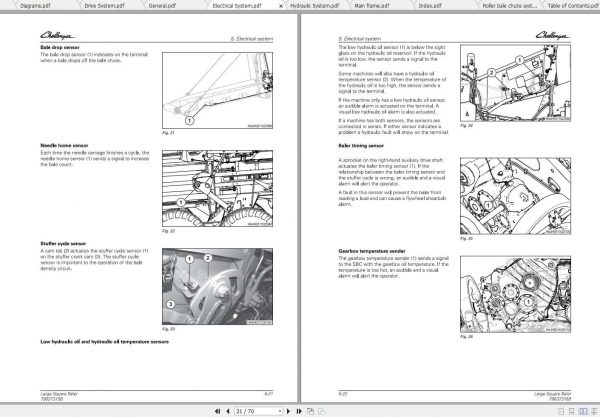Select the continuous facing view icon
The height and width of the screenshot is (417, 600).
[x=594, y=412]
